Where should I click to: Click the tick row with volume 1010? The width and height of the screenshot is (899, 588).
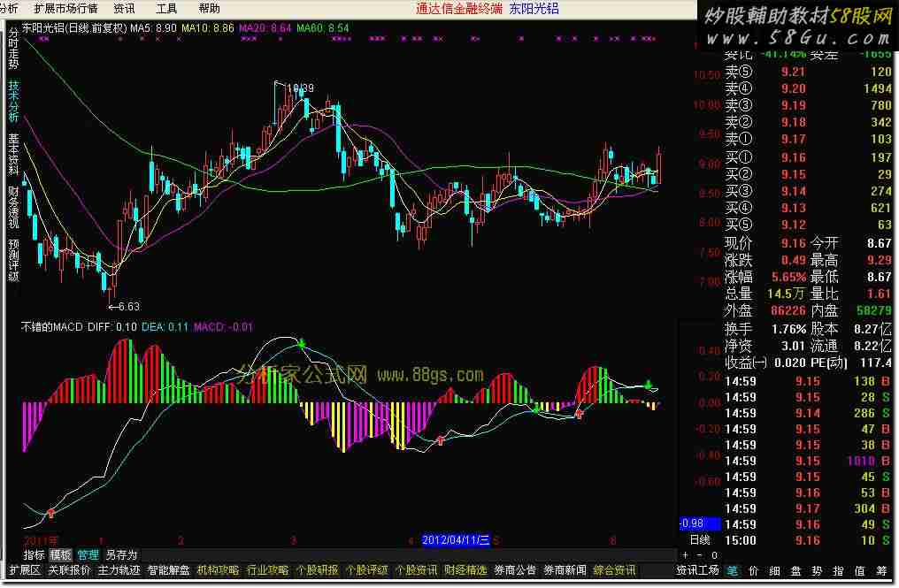coord(807,461)
